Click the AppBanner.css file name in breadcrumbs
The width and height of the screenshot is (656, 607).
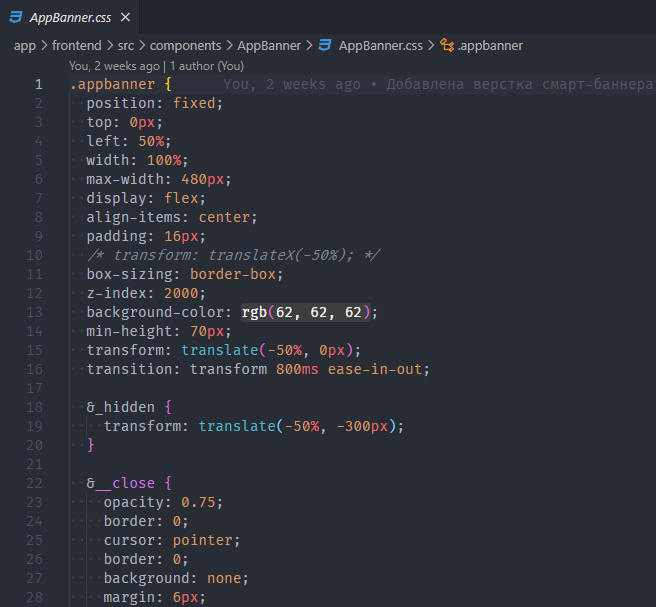coord(380,45)
